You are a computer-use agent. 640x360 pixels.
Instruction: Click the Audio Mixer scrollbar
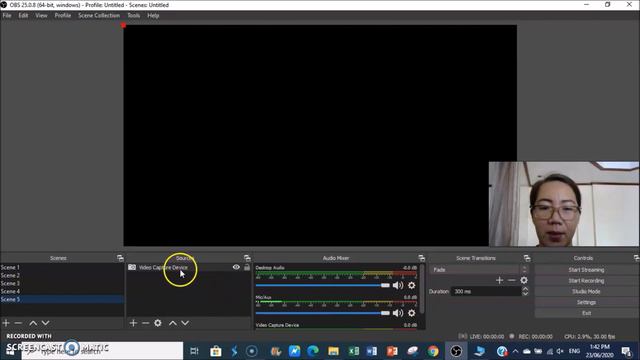coord(422,290)
